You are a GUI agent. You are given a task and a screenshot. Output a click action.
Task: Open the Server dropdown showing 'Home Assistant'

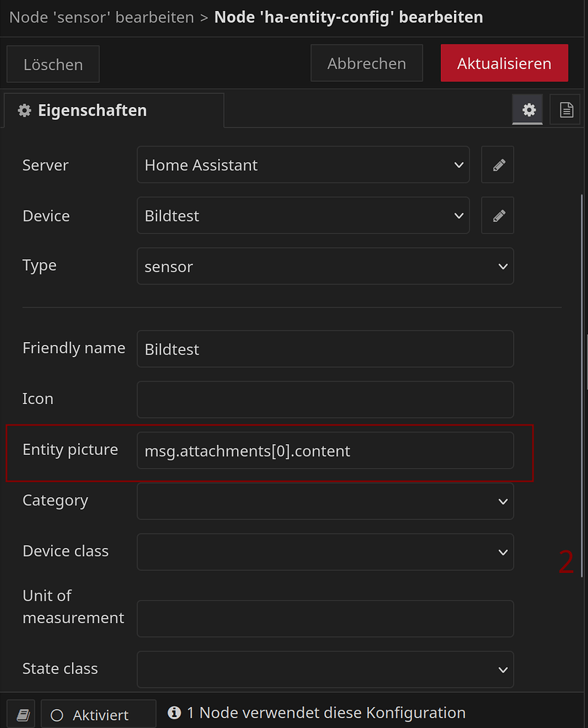303,165
